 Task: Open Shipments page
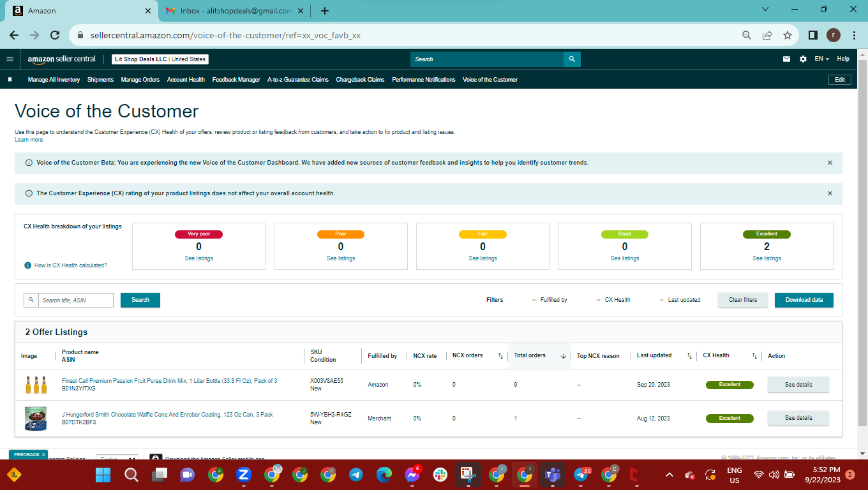(x=100, y=80)
